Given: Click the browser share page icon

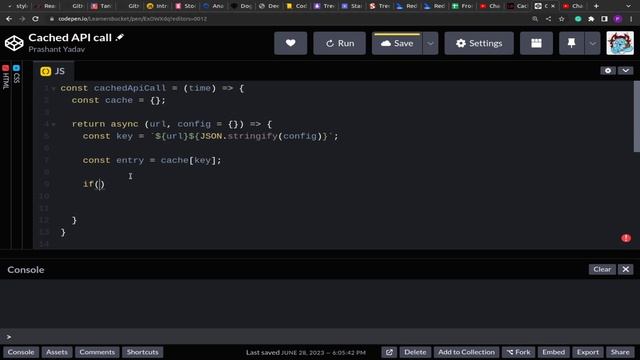Looking at the screenshot, I should point(548,19).
